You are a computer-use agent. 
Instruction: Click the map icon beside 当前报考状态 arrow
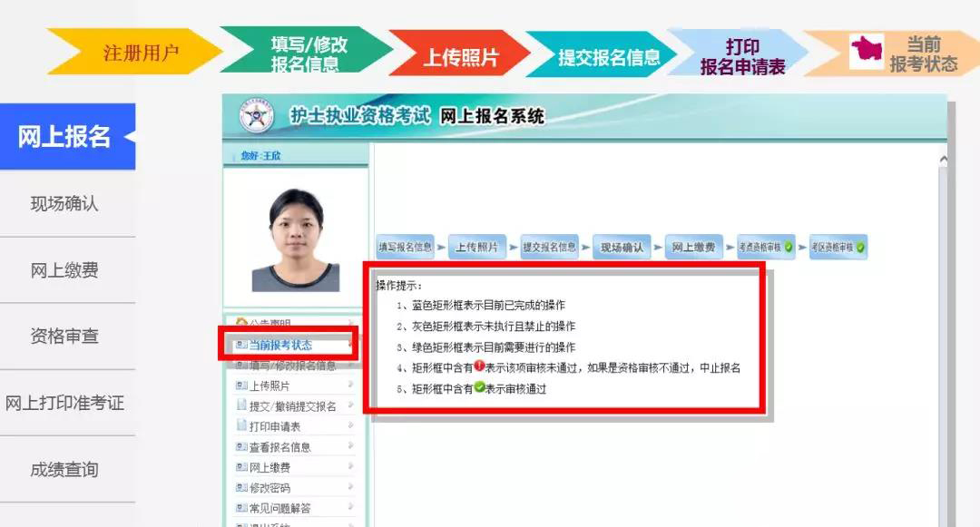click(867, 50)
